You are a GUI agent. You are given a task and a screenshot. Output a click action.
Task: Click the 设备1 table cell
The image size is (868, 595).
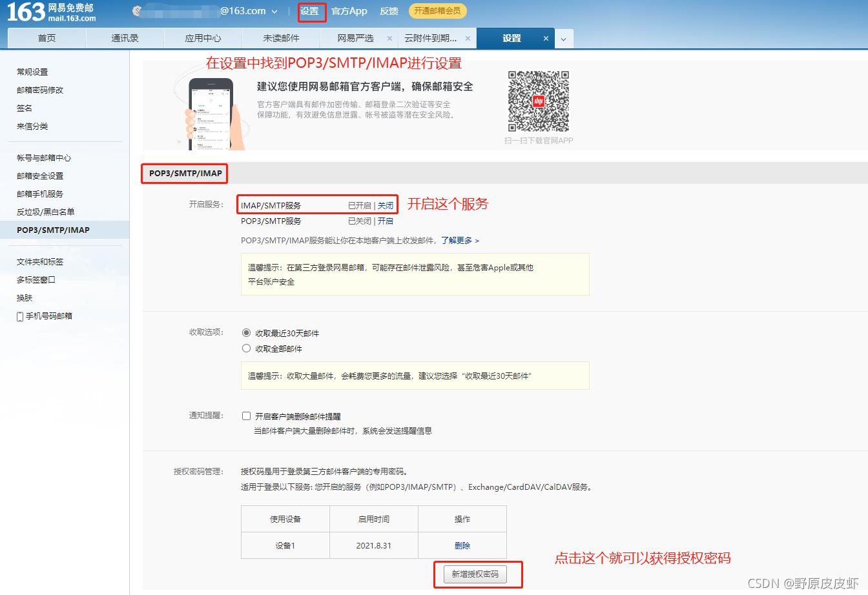[x=285, y=545]
